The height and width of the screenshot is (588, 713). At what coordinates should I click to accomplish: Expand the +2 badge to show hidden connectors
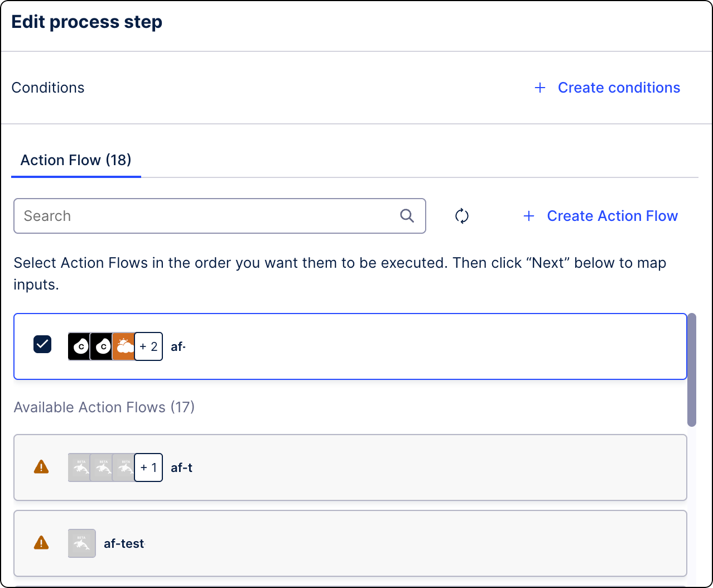pos(148,346)
